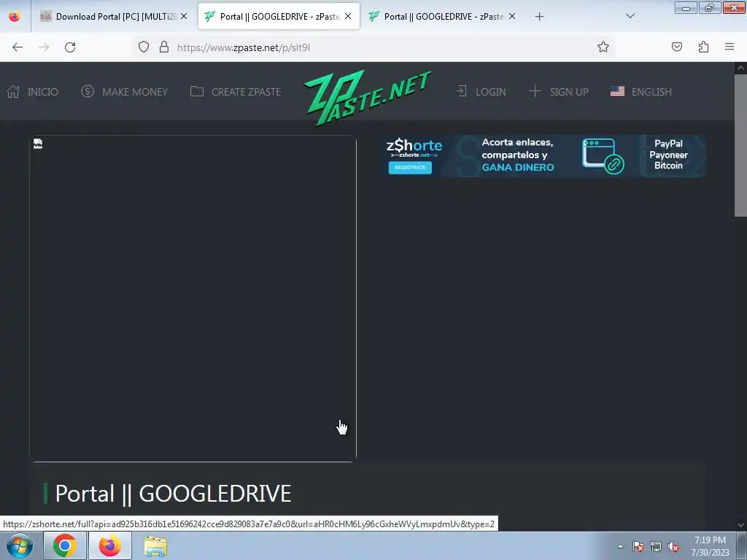This screenshot has width=747, height=560.
Task: Open the INICIO home link
Action: point(32,91)
